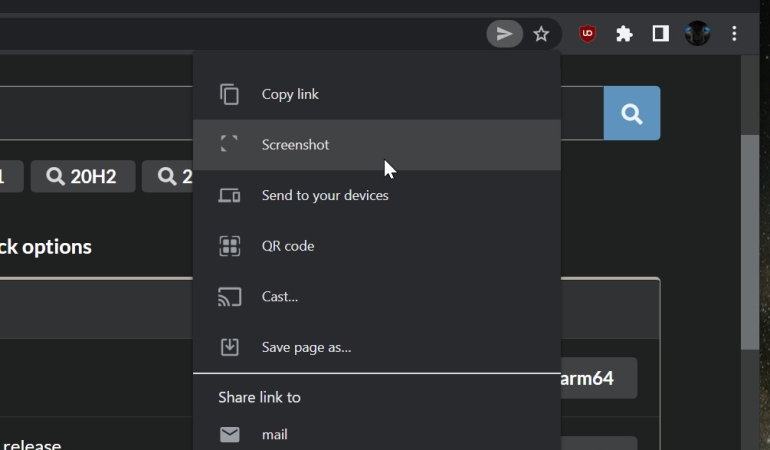Choose Save page as... option
The image size is (770, 450).
(x=377, y=347)
